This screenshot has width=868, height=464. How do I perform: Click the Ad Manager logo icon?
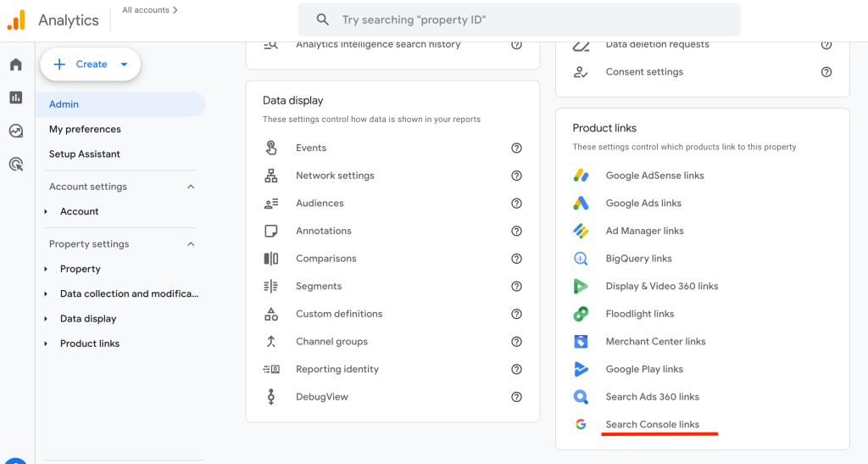pos(581,231)
